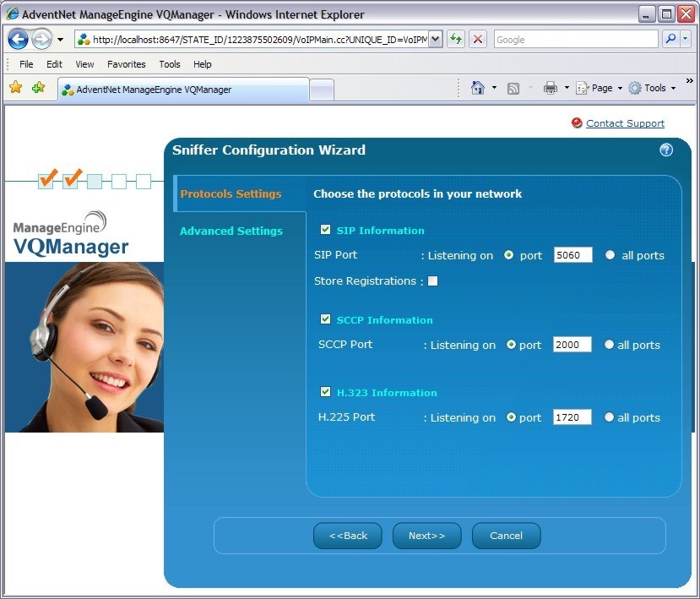Click the second checked wizard step box
700x599 pixels.
[x=71, y=181]
